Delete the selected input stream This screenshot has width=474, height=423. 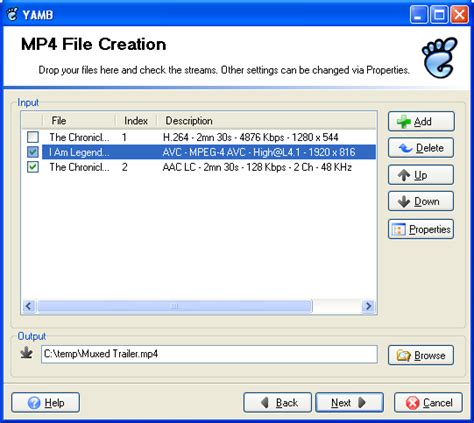421,148
